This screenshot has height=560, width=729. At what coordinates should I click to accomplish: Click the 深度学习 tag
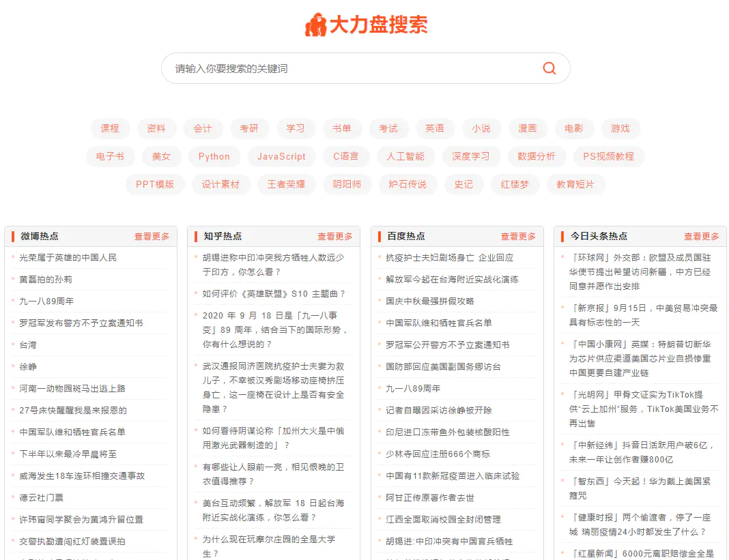pyautogui.click(x=471, y=156)
